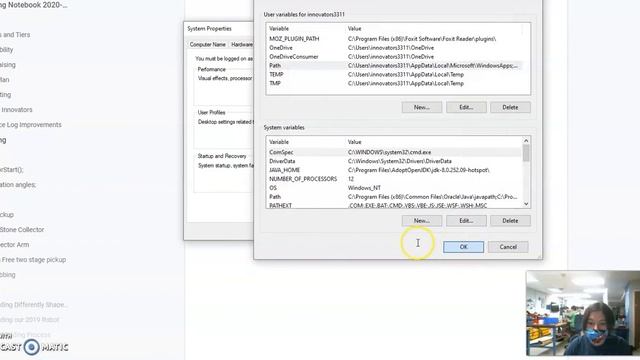Click New button under User variables

tap(422, 107)
